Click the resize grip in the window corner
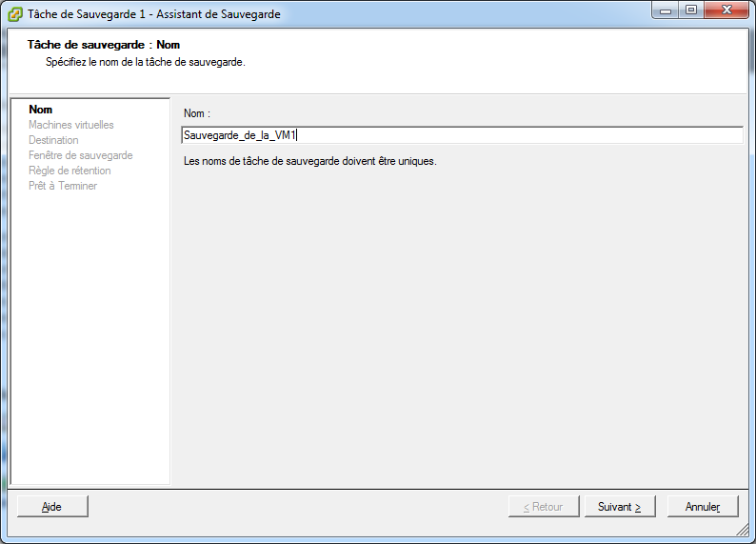The height and width of the screenshot is (544, 756). point(742,530)
